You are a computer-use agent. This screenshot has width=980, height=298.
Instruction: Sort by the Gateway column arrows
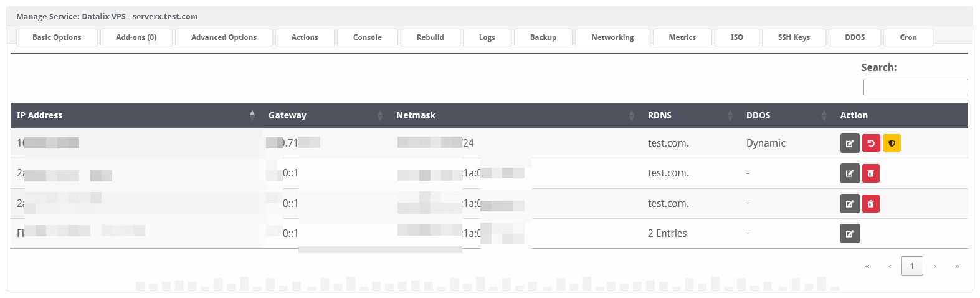tap(380, 115)
